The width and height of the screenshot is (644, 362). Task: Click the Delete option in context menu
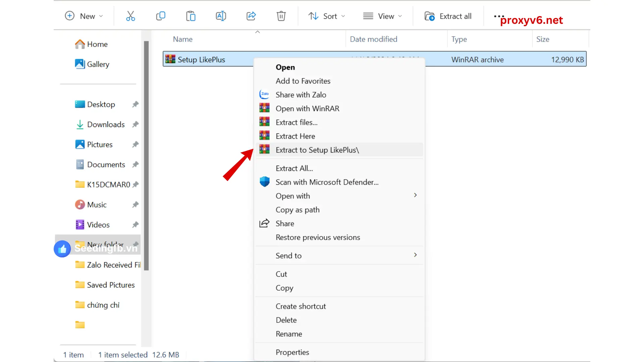pyautogui.click(x=286, y=320)
